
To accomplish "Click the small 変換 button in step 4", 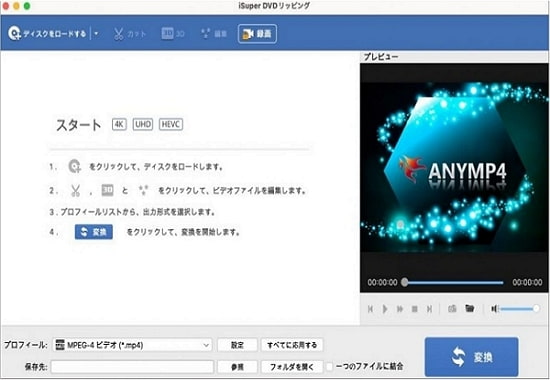I will (94, 232).
